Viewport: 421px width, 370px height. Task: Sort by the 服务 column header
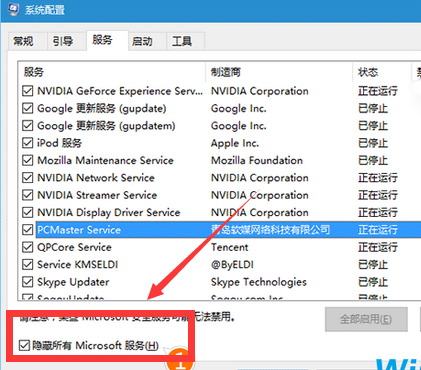(x=112, y=72)
